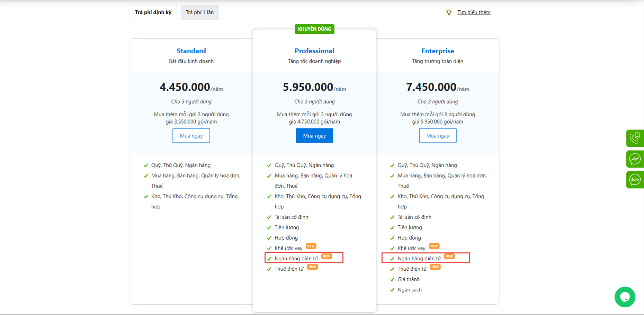This screenshot has width=644, height=315.
Task: Click Ngân hàng điện tử in Enterprise list
Action: coord(419,259)
